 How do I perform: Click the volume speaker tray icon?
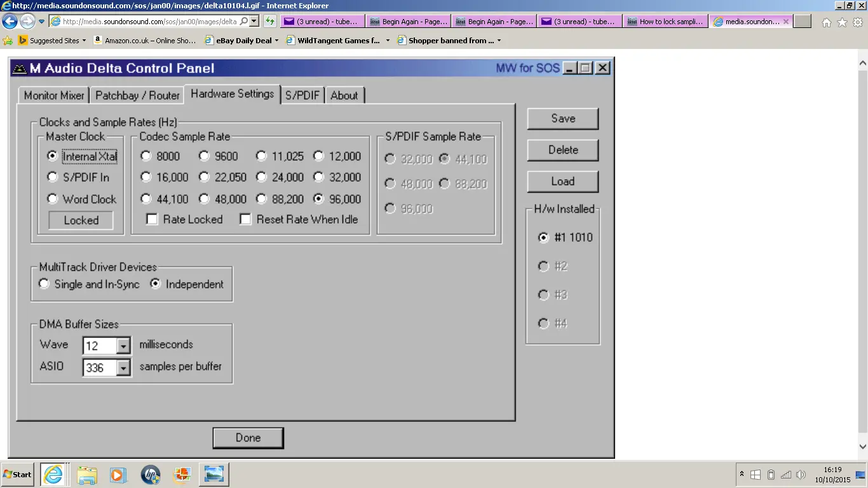point(801,475)
